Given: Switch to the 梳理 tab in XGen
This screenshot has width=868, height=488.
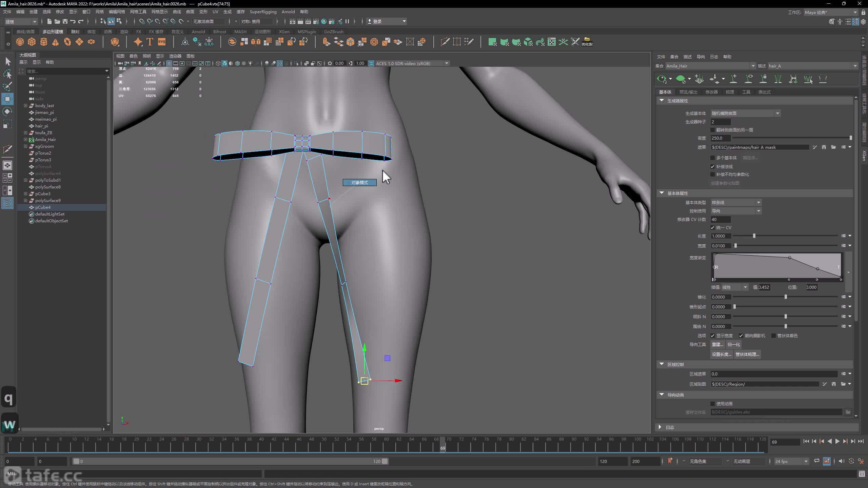Looking at the screenshot, I should [x=730, y=92].
